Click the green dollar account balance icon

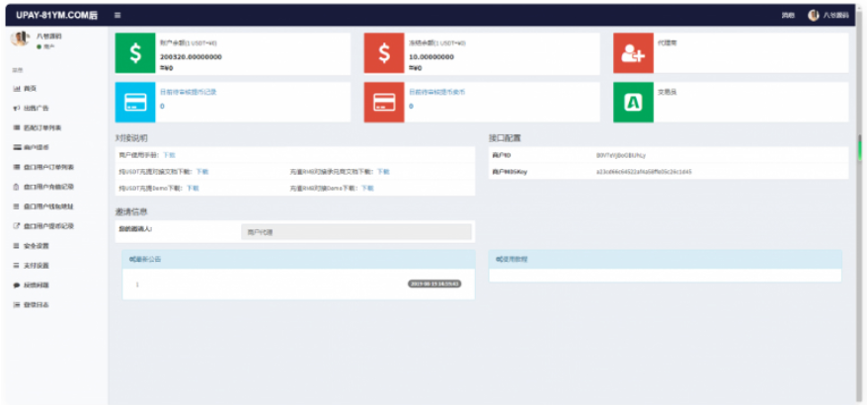tap(135, 53)
